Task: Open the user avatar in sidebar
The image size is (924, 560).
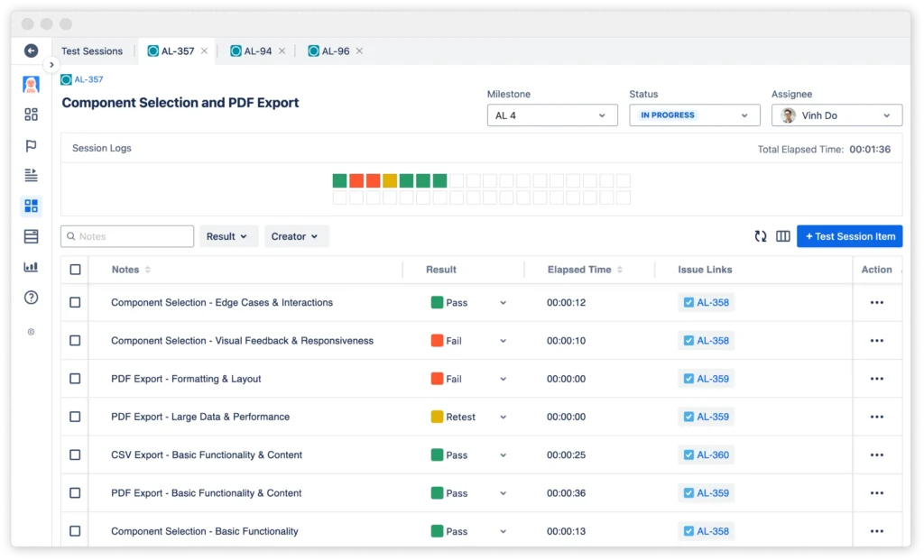Action: pyautogui.click(x=32, y=84)
